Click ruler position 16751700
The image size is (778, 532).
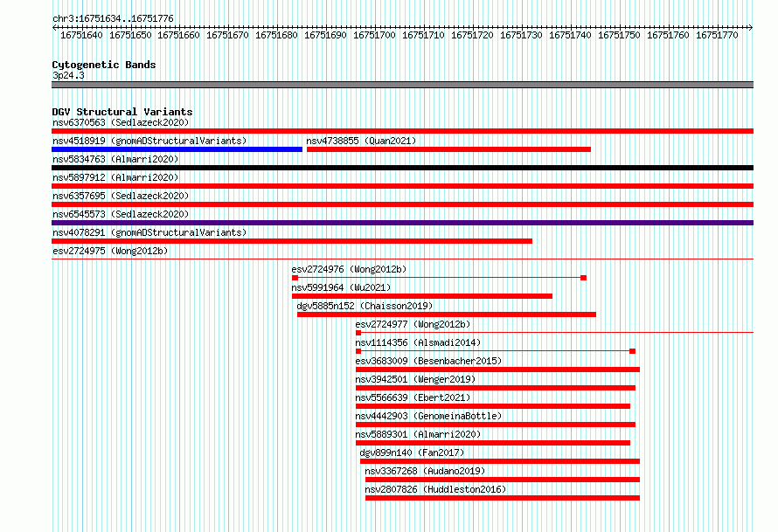tap(374, 35)
